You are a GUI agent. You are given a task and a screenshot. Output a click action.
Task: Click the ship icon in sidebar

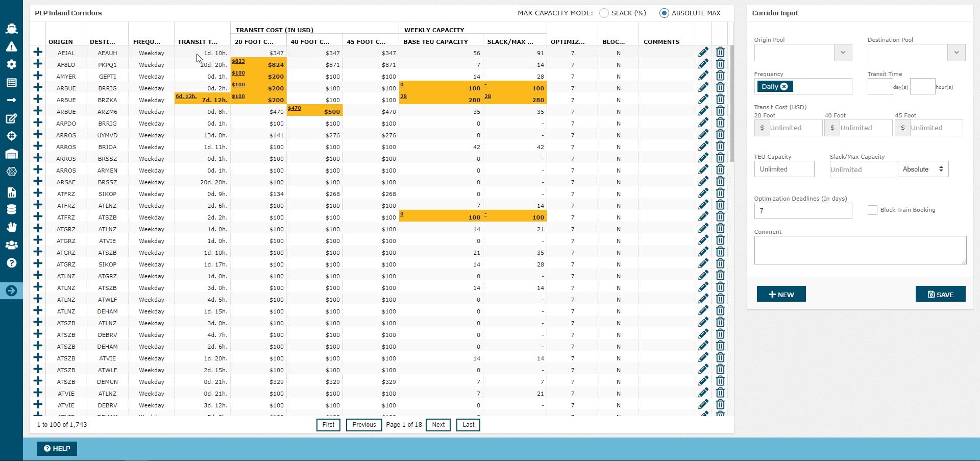click(x=11, y=29)
